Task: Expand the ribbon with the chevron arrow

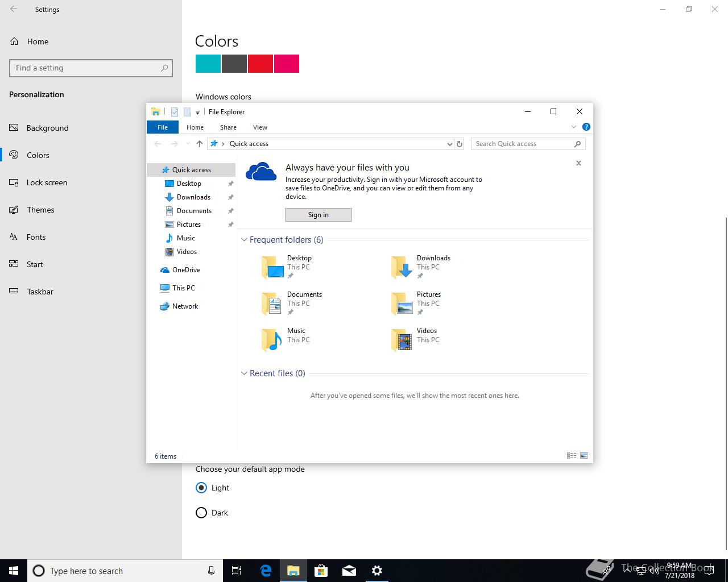Action: click(573, 127)
